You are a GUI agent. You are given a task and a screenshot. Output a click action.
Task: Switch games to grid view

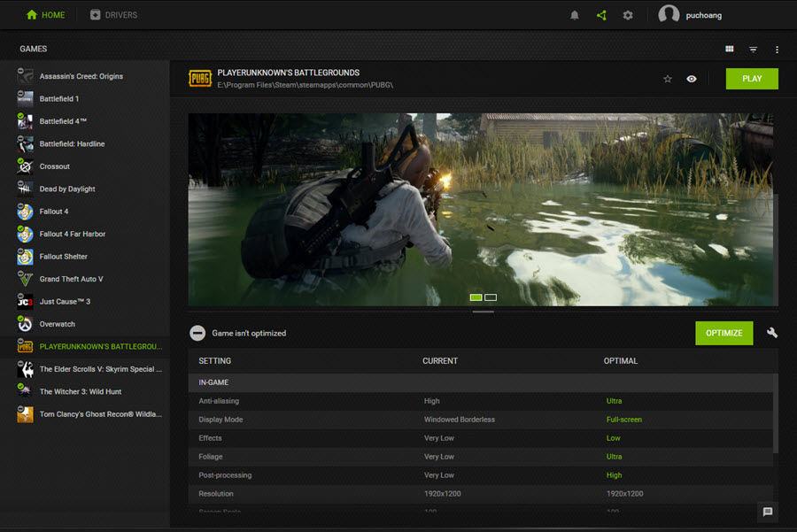(x=730, y=49)
